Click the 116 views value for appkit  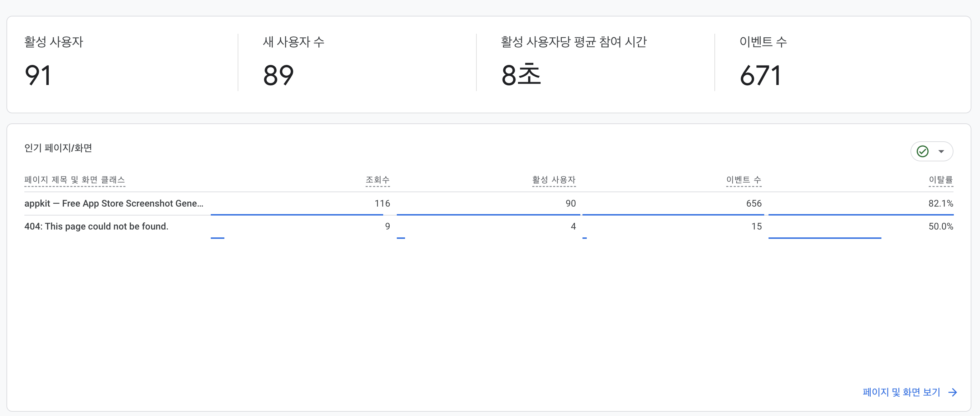(382, 204)
